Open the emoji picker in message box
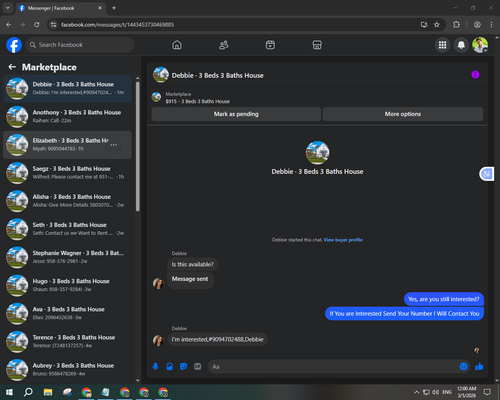 pos(463,367)
